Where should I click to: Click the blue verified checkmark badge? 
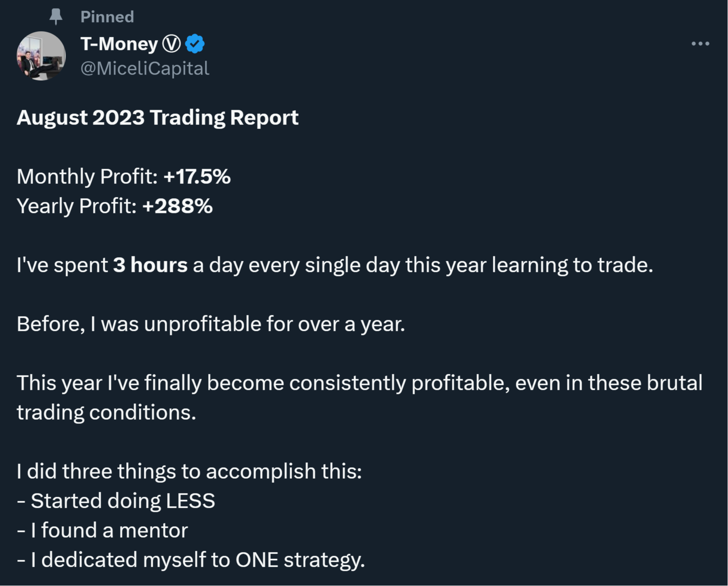click(x=195, y=44)
